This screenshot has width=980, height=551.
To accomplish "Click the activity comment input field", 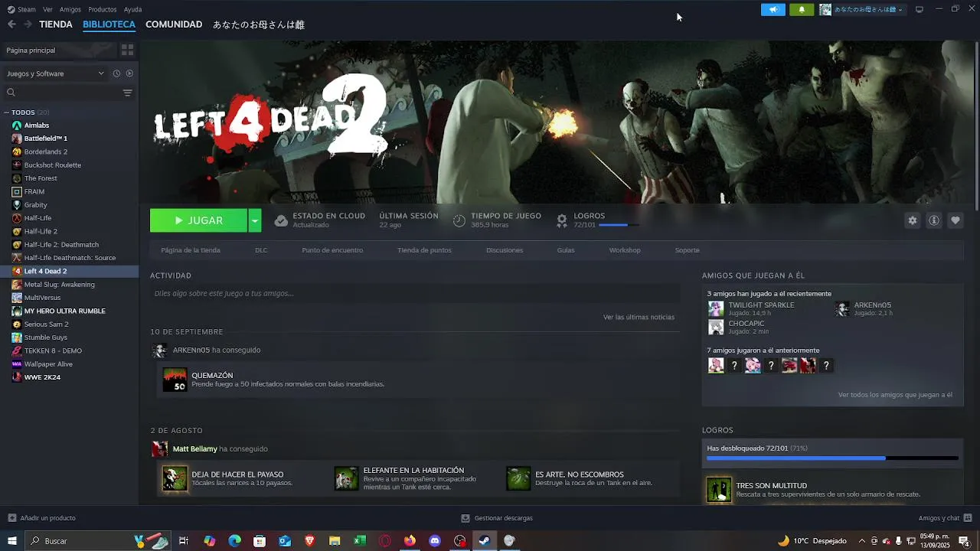I will [415, 293].
